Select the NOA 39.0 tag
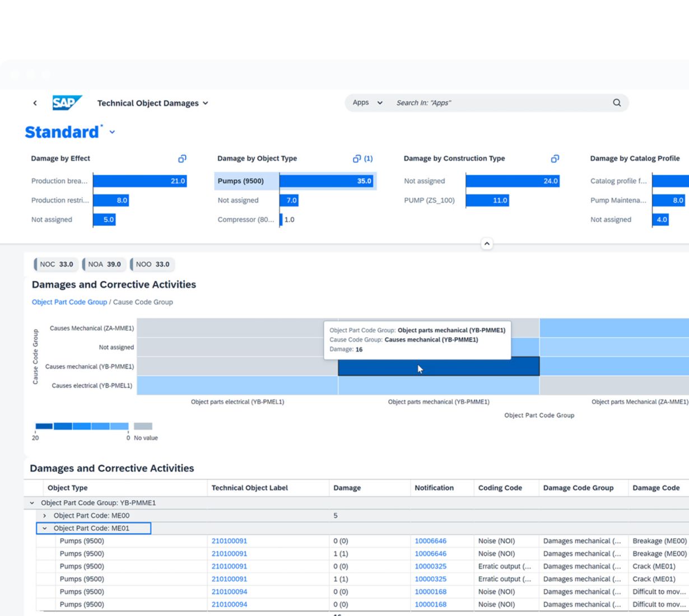 coord(104,264)
